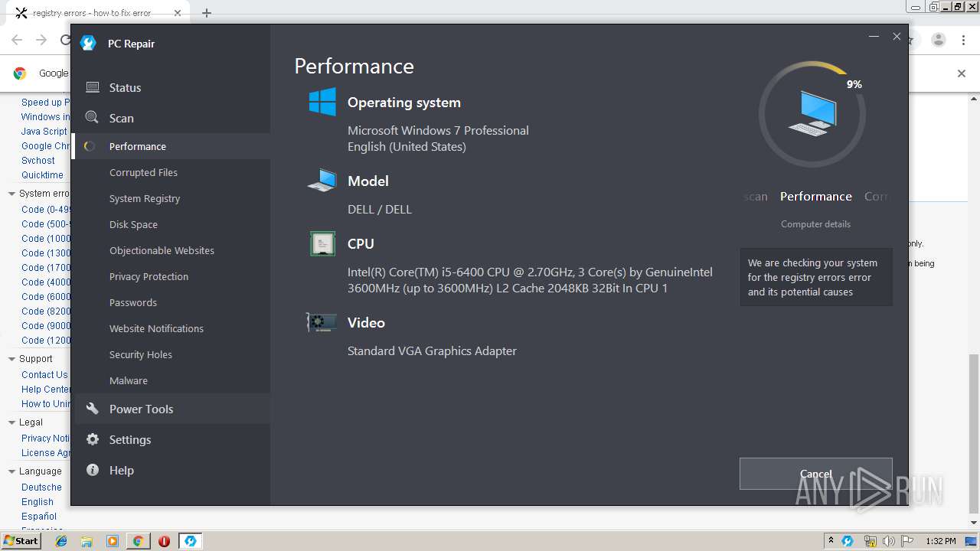Collapse the Legal tree in browser
Image resolution: width=980 pixels, height=551 pixels.
click(x=11, y=422)
